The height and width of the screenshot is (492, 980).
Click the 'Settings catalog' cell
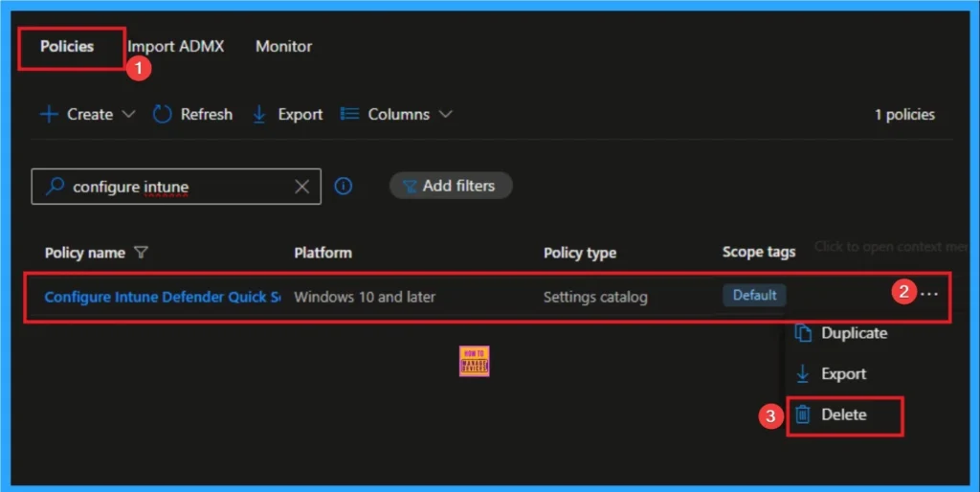595,297
